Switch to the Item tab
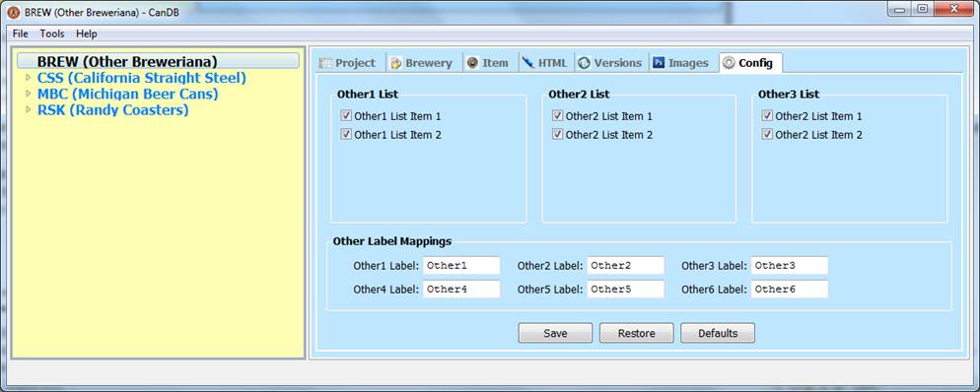 click(x=490, y=63)
